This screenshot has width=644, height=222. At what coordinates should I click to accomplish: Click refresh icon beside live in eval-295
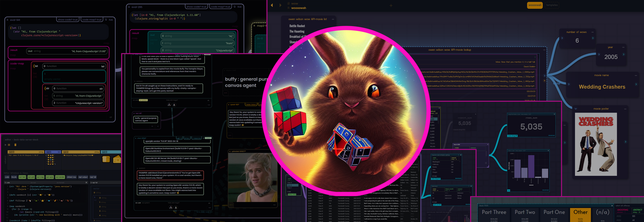coord(235,7)
